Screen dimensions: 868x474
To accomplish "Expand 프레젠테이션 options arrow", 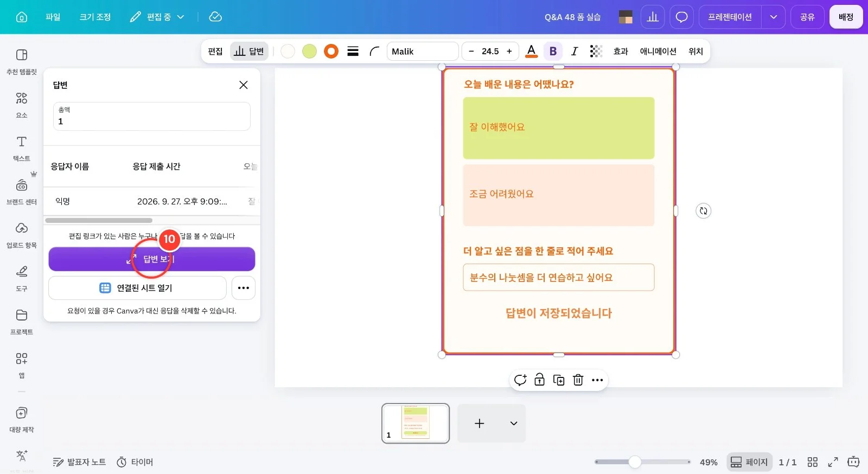I will (773, 17).
